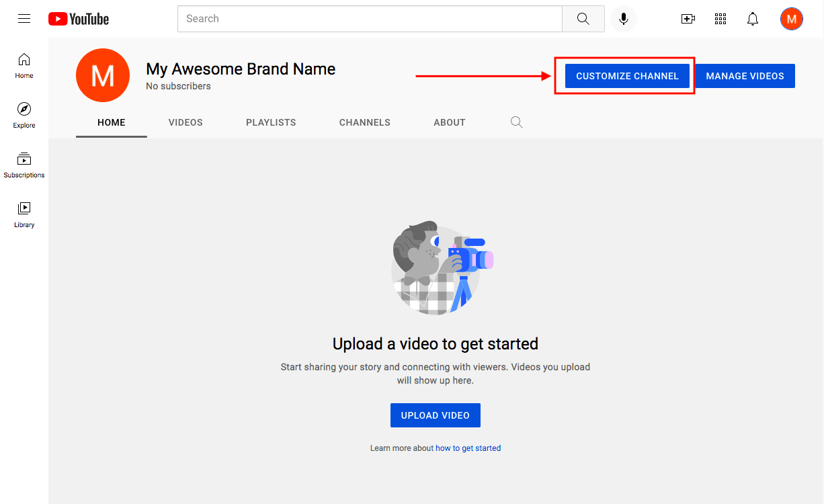Open the hamburger guide menu

click(x=24, y=19)
